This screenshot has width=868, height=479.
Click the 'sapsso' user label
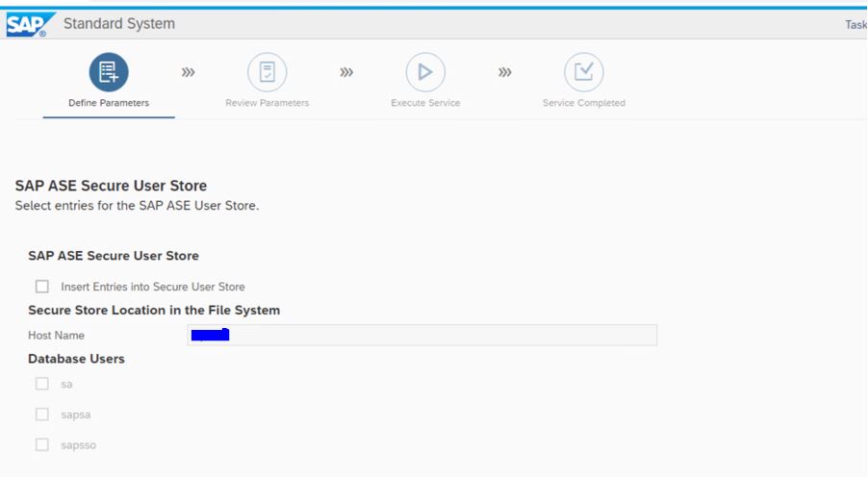pos(78,445)
